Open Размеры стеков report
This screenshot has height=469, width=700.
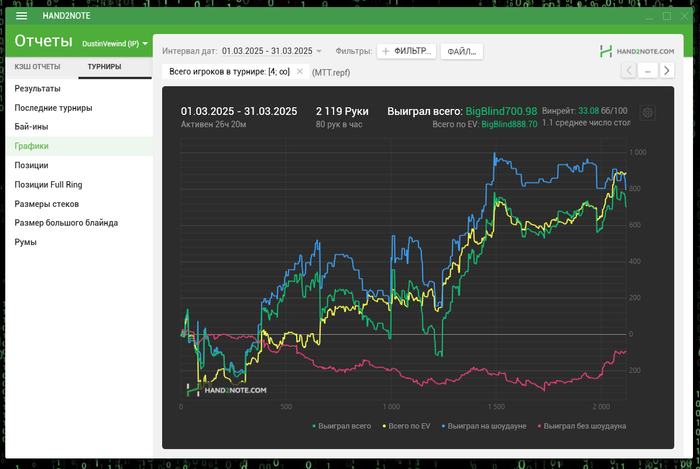point(79,204)
